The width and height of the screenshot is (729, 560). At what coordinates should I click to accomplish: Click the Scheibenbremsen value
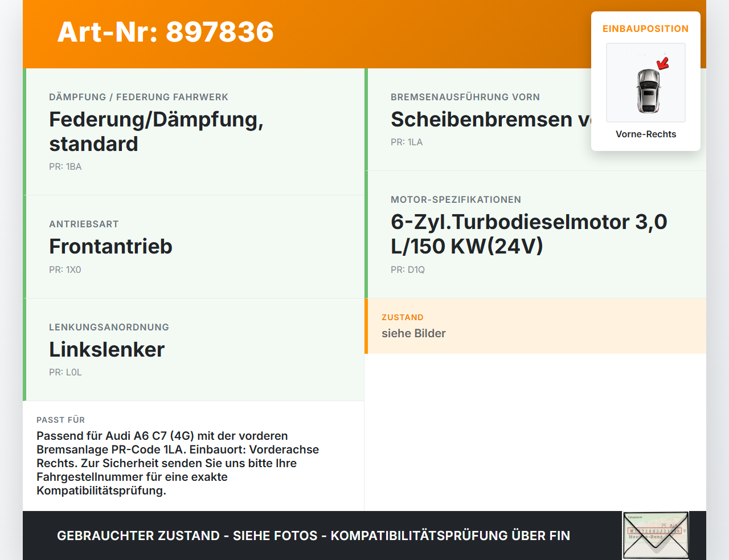point(491,120)
